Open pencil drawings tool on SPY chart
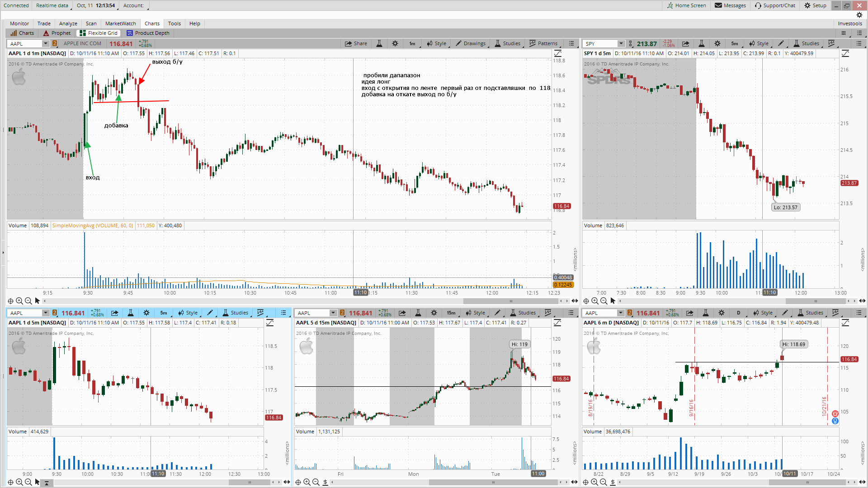The height and width of the screenshot is (488, 868). point(781,43)
